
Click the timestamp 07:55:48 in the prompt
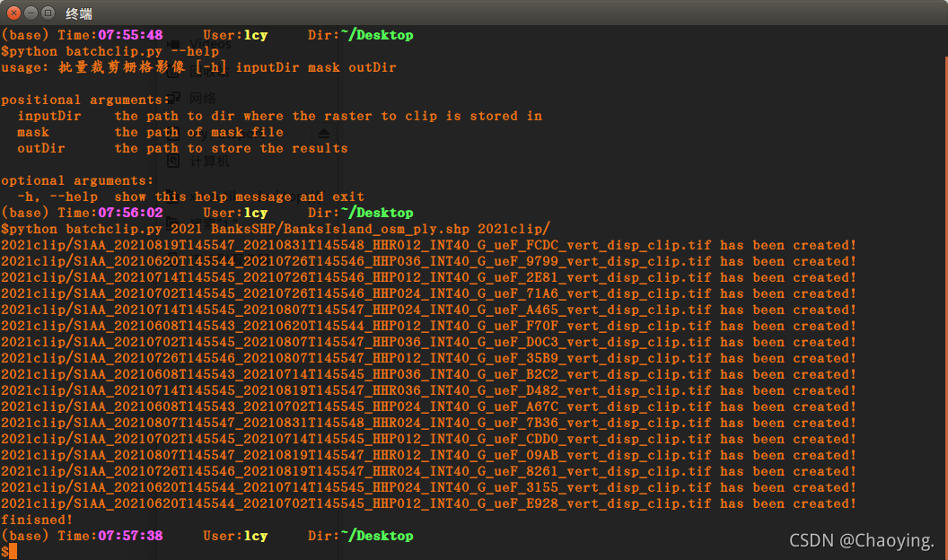point(130,35)
